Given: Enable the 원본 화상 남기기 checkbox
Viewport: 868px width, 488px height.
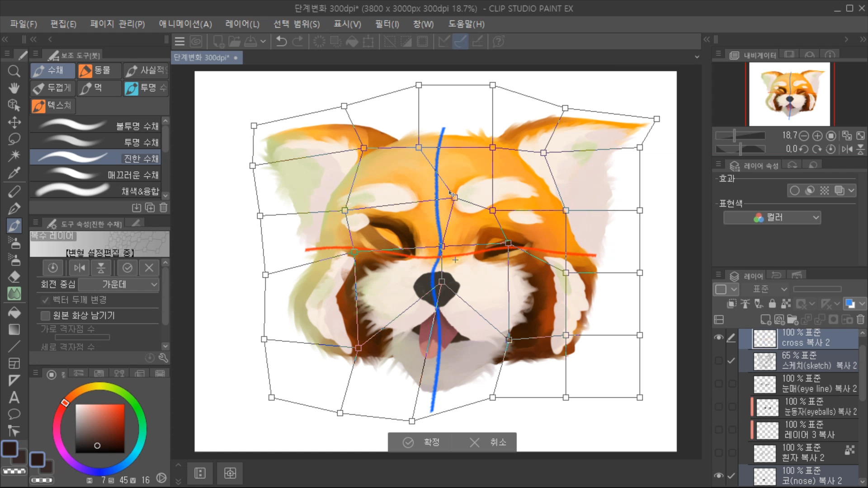Looking at the screenshot, I should (45, 315).
